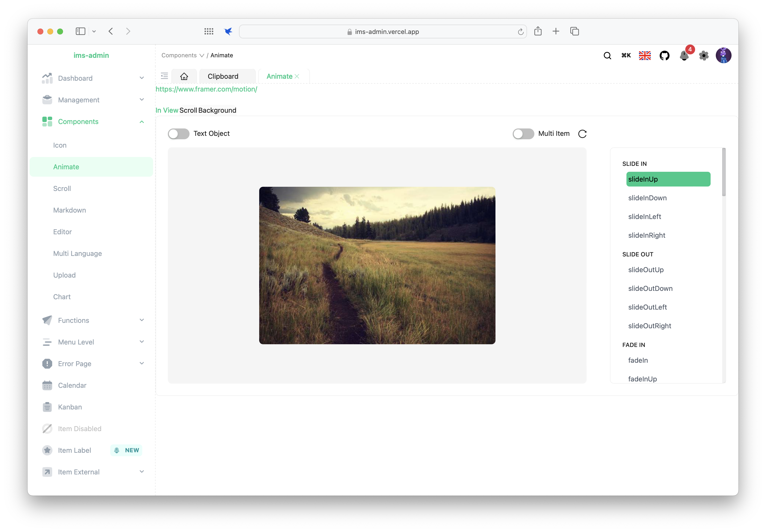Enable the Text Object switch
Image resolution: width=766 pixels, height=532 pixels.
tap(179, 134)
